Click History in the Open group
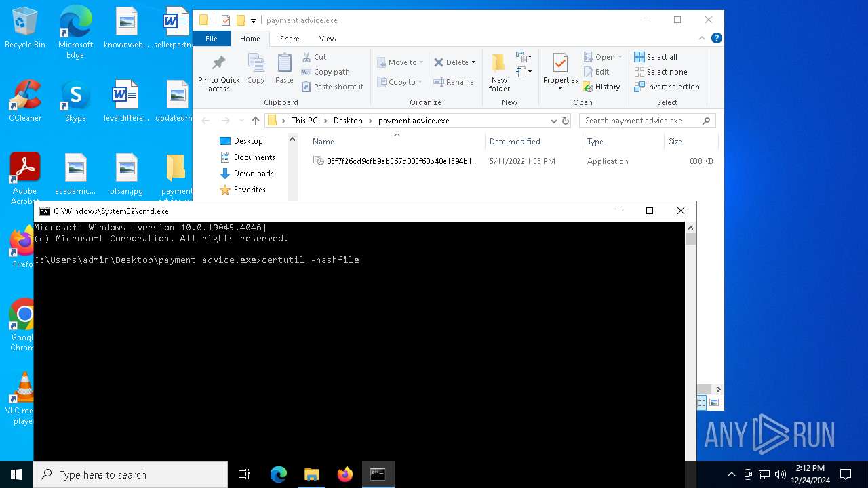This screenshot has width=868, height=488. 601,87
